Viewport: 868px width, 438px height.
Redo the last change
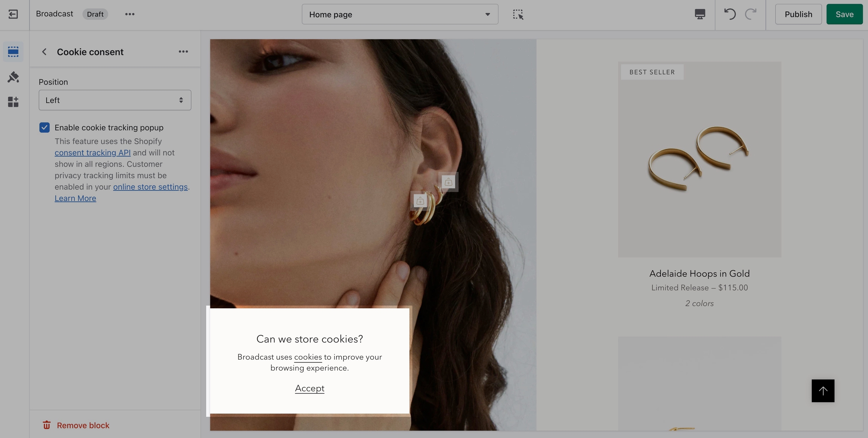pos(750,14)
